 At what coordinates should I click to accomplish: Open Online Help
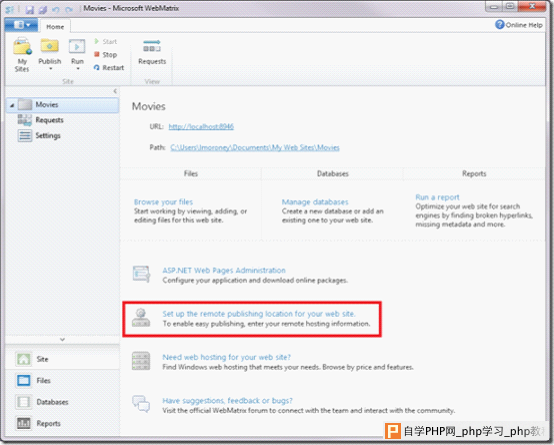tap(519, 25)
